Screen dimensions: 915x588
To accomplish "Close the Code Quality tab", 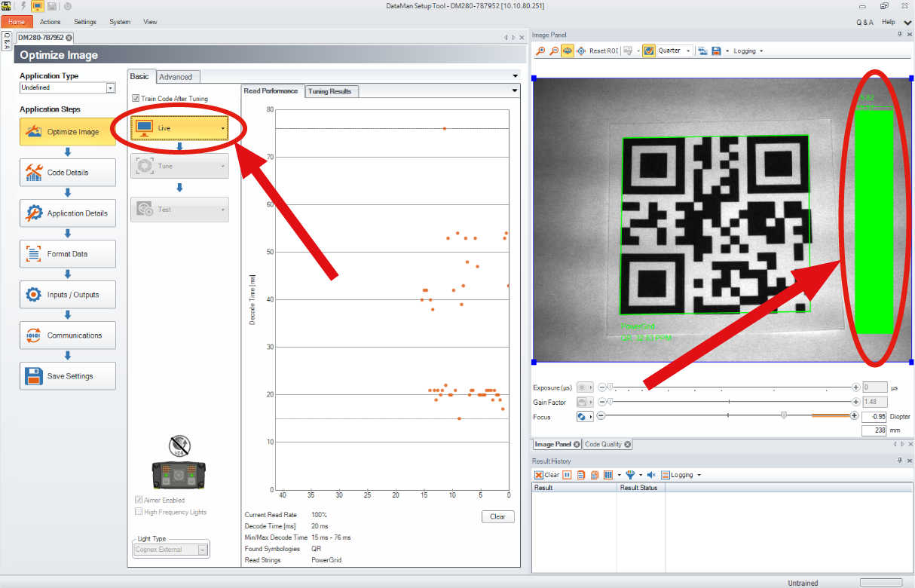I will [x=627, y=445].
